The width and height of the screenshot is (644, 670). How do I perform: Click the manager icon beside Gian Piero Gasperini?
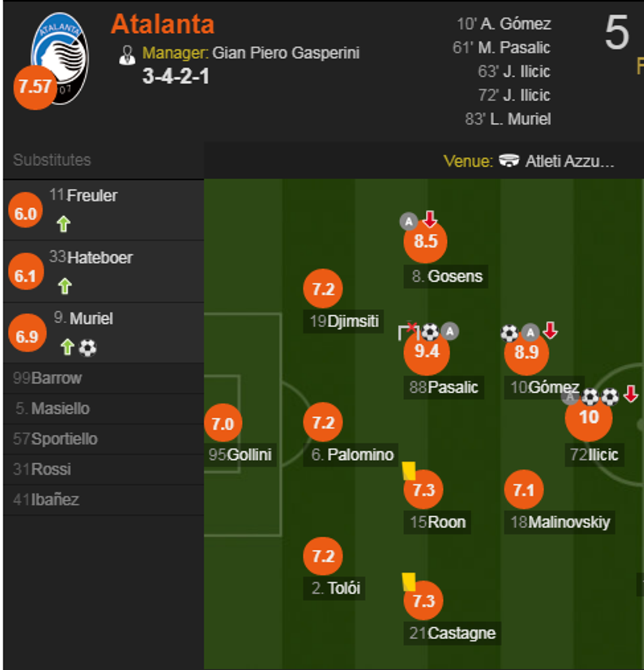127,55
